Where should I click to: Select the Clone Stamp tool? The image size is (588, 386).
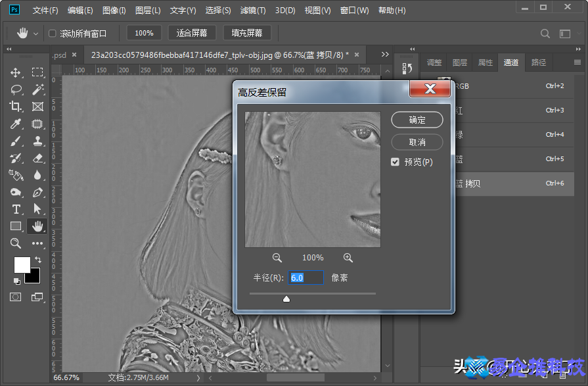coord(37,140)
